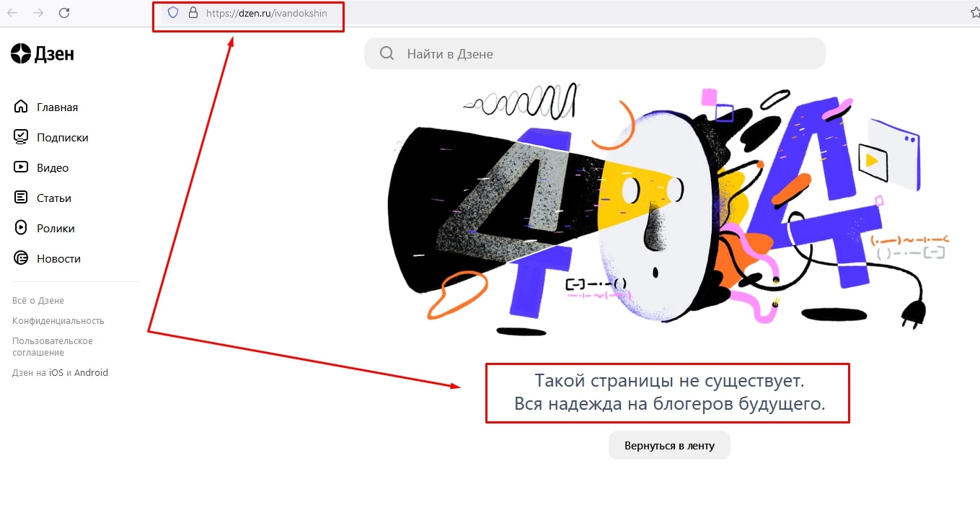The image size is (980, 523).
Task: Click the Вся надежда на блогеров будущего text
Action: coord(669,403)
